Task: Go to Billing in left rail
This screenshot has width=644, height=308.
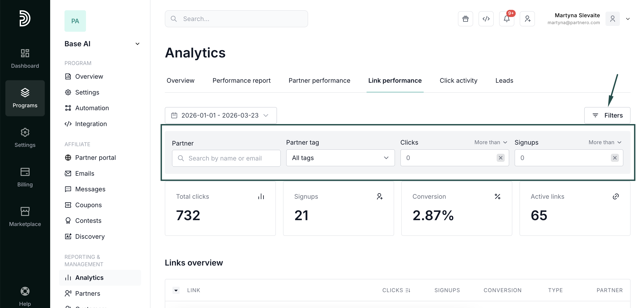Action: point(25,177)
